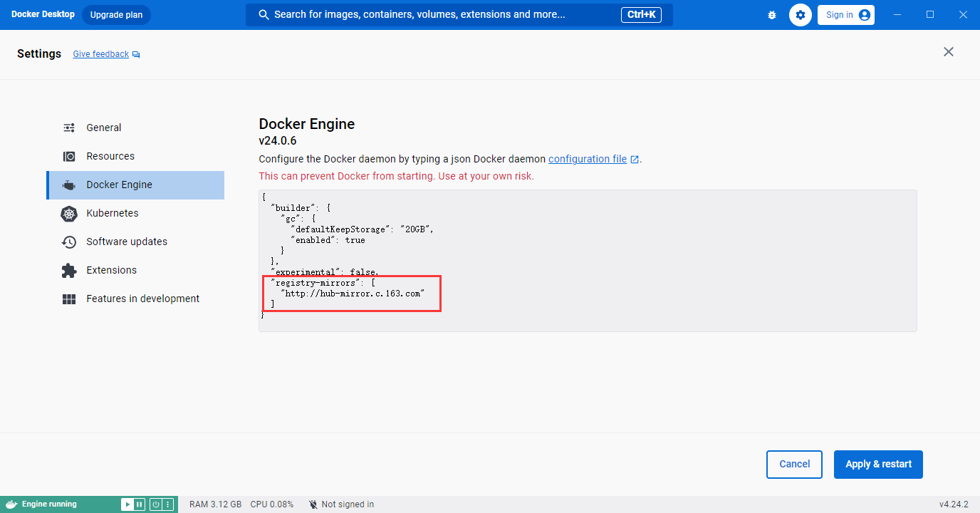Open the Extensions settings tab
Screen dimensions: 980x513
pos(135,270)
